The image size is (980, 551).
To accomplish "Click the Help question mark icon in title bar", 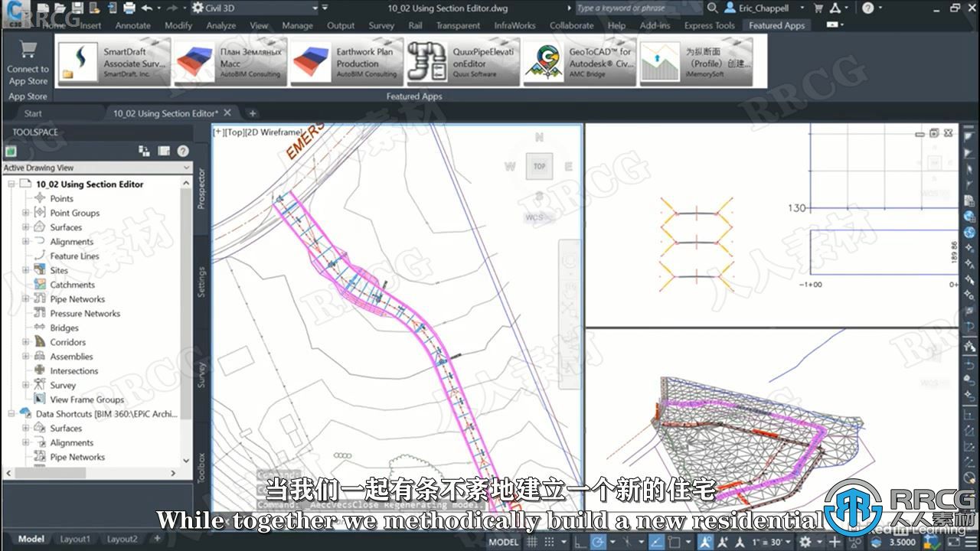I will pos(867,8).
